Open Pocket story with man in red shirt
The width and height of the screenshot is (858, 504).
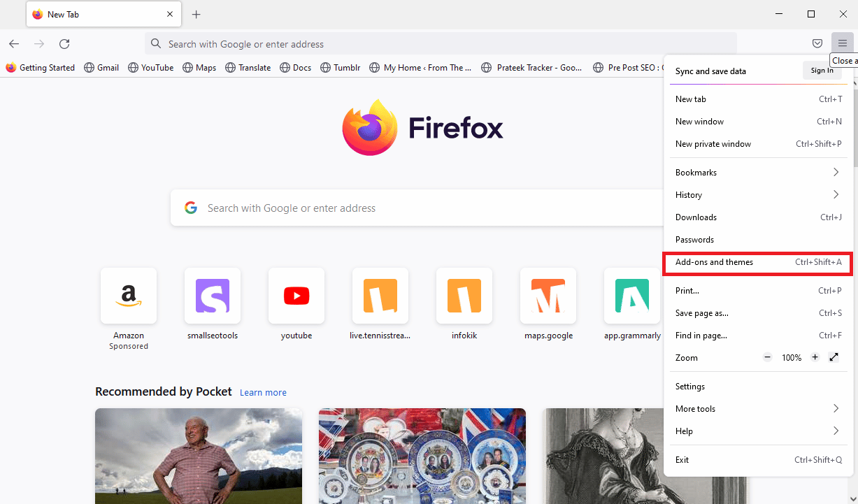click(199, 456)
